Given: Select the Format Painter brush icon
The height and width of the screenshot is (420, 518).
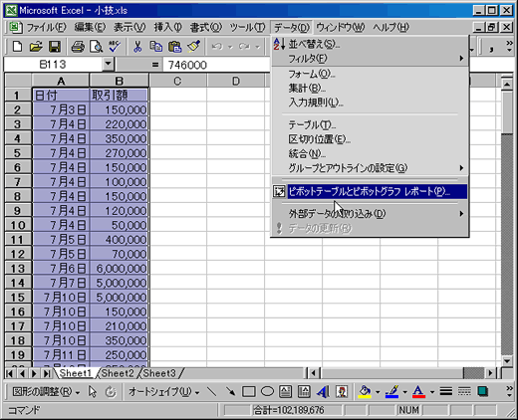Looking at the screenshot, I should click(x=193, y=47).
